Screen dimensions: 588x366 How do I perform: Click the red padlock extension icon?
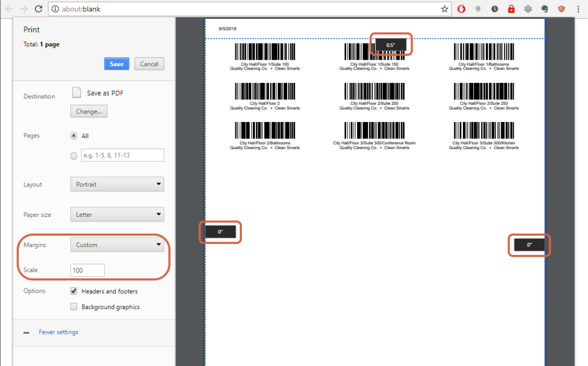511,9
